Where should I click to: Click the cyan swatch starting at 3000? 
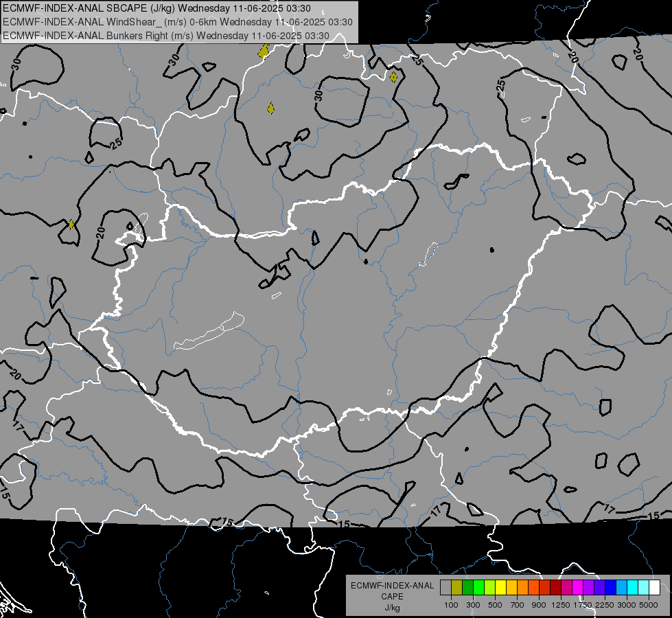tap(633, 587)
